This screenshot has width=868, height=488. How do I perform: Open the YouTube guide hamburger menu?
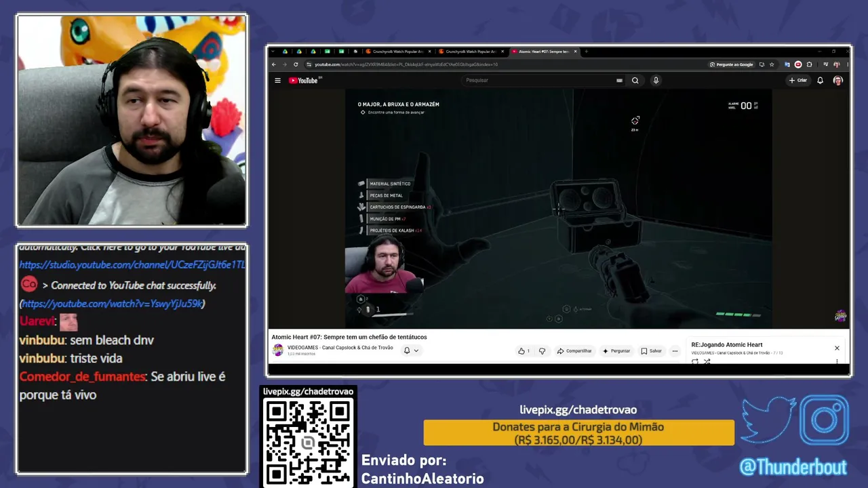click(x=277, y=80)
